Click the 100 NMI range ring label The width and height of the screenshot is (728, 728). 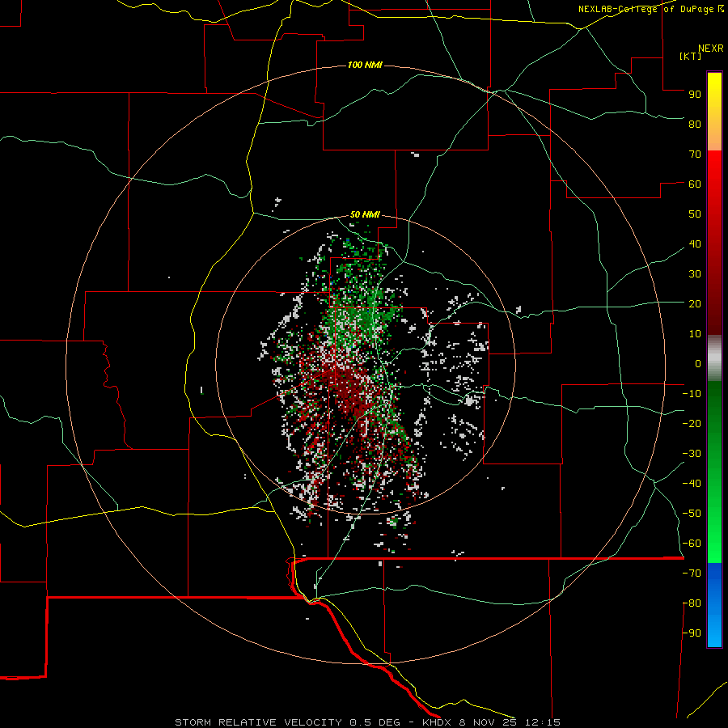[365, 65]
